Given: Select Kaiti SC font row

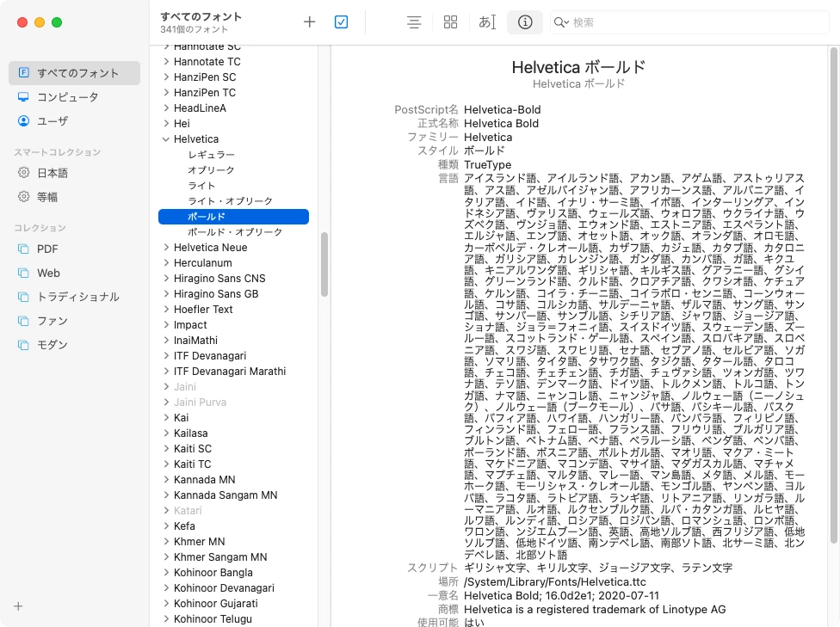Looking at the screenshot, I should [233, 449].
